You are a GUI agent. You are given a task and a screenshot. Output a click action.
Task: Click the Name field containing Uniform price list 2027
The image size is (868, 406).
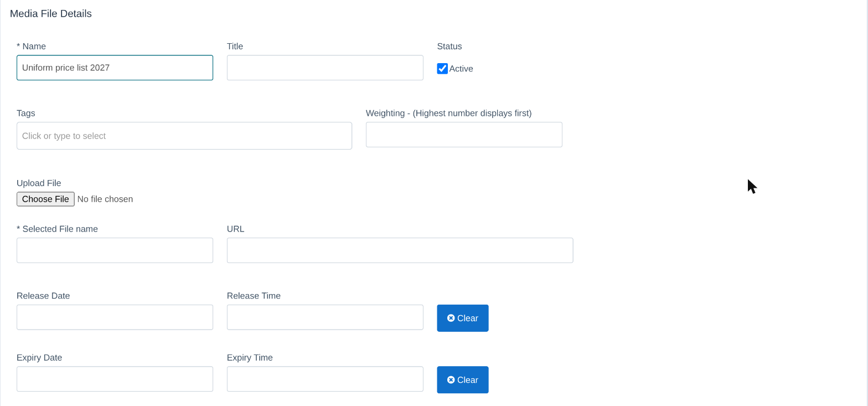click(115, 68)
